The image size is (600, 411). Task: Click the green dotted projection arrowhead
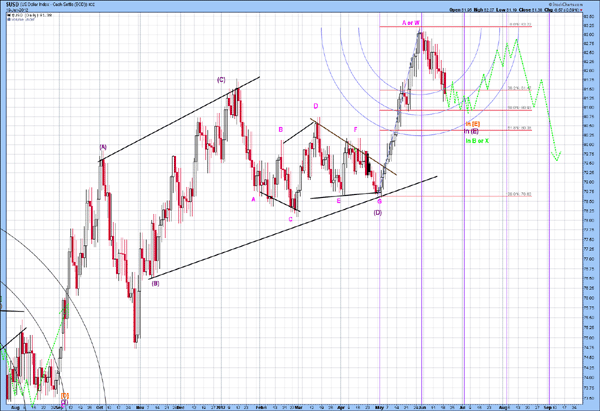tap(557, 156)
